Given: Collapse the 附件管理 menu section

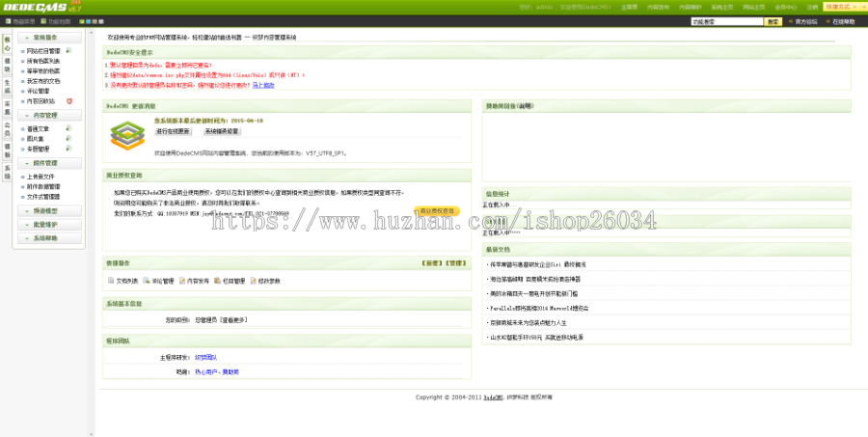Looking at the screenshot, I should point(49,163).
